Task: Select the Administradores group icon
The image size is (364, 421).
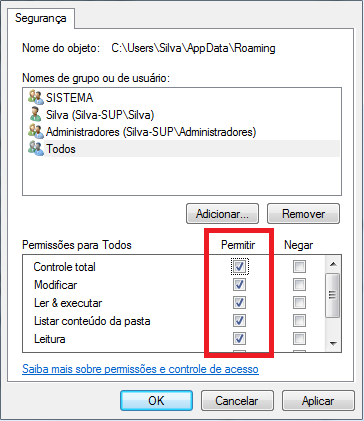Action: (x=36, y=132)
